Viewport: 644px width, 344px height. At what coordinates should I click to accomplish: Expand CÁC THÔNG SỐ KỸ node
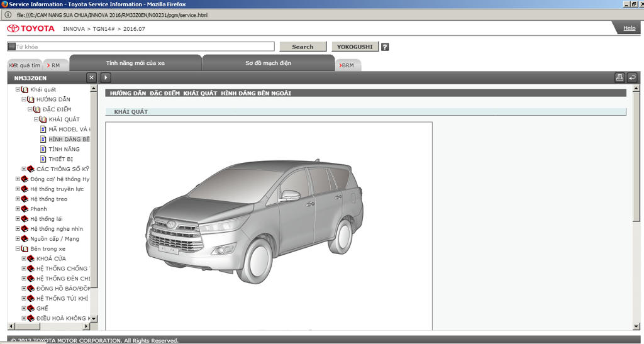coord(24,169)
